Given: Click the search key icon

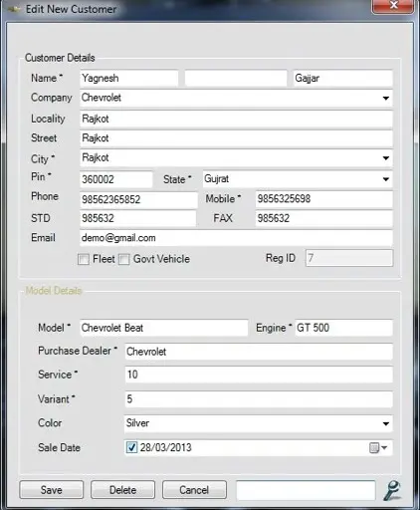Looking at the screenshot, I should coord(392,490).
